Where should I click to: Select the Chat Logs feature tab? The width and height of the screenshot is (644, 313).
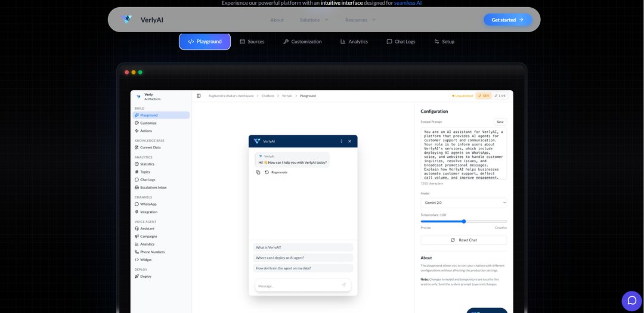point(401,42)
